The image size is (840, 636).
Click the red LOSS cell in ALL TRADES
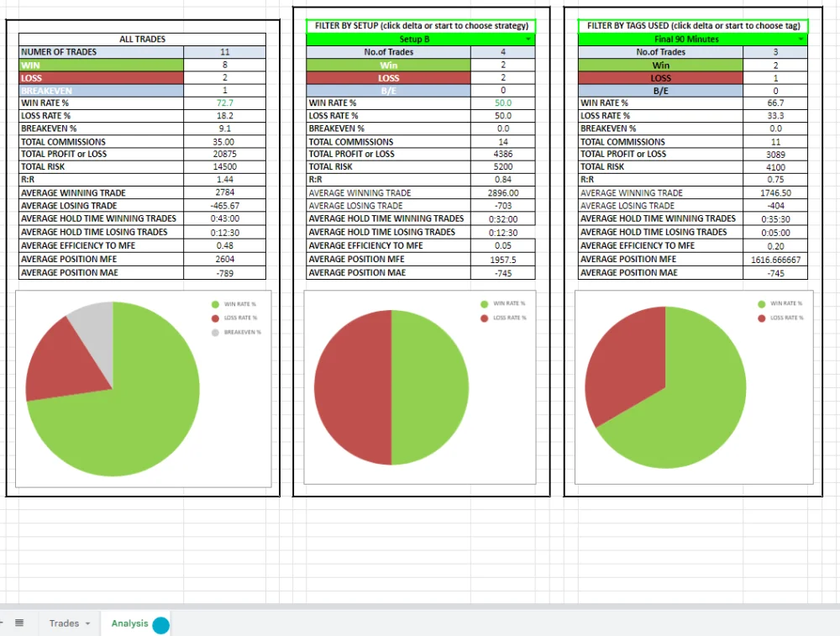pyautogui.click(x=102, y=77)
